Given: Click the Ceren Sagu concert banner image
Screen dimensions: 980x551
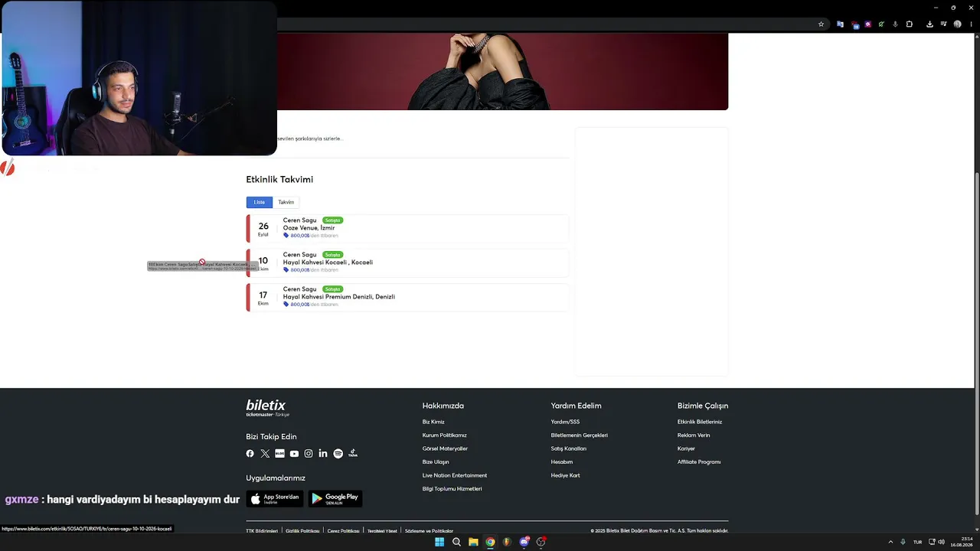Looking at the screenshot, I should (502, 72).
